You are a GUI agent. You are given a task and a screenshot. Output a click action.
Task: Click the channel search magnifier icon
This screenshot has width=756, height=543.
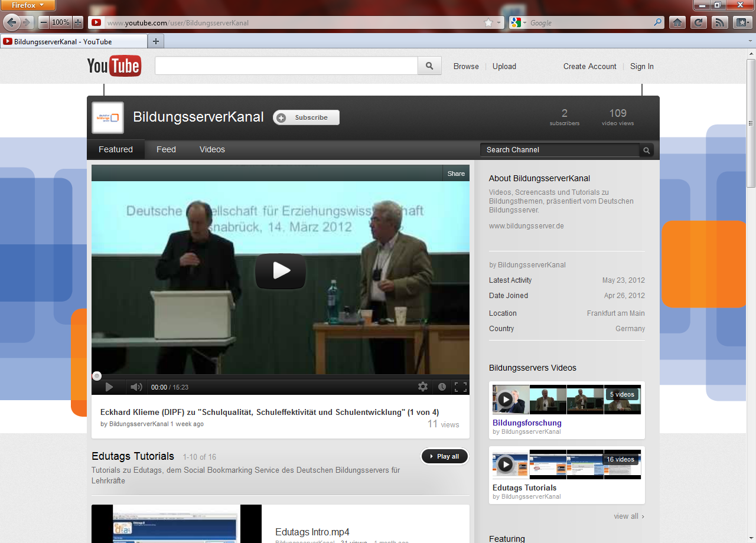[x=647, y=151]
